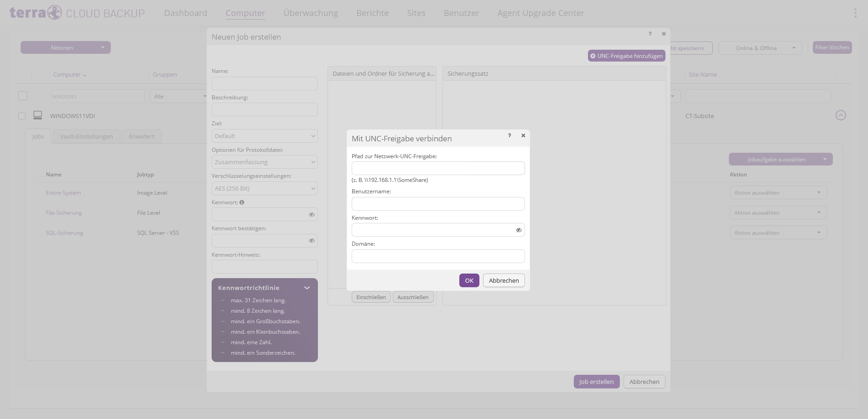This screenshot has width=868, height=419.
Task: Click the Filter löschen button
Action: (x=832, y=47)
